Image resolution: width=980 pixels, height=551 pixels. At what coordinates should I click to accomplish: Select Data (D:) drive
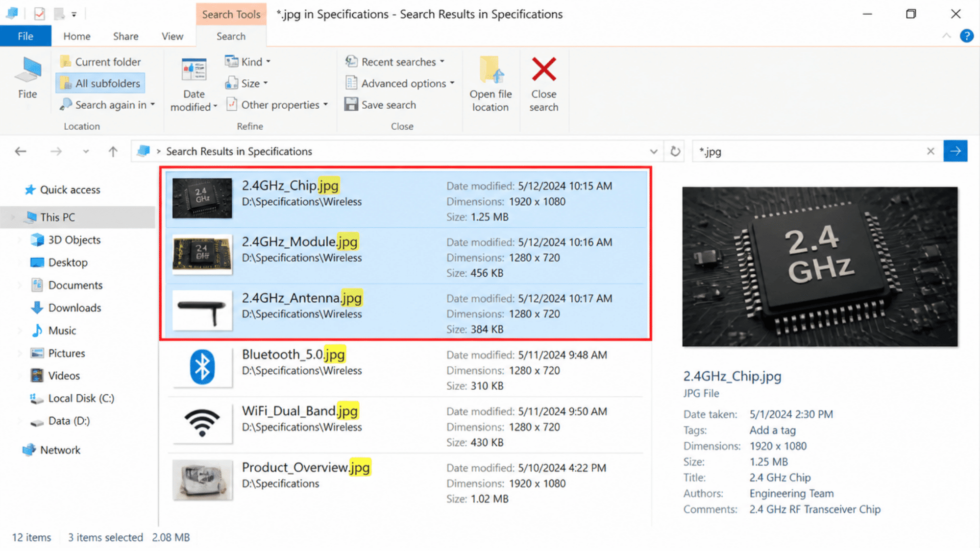tap(60, 421)
